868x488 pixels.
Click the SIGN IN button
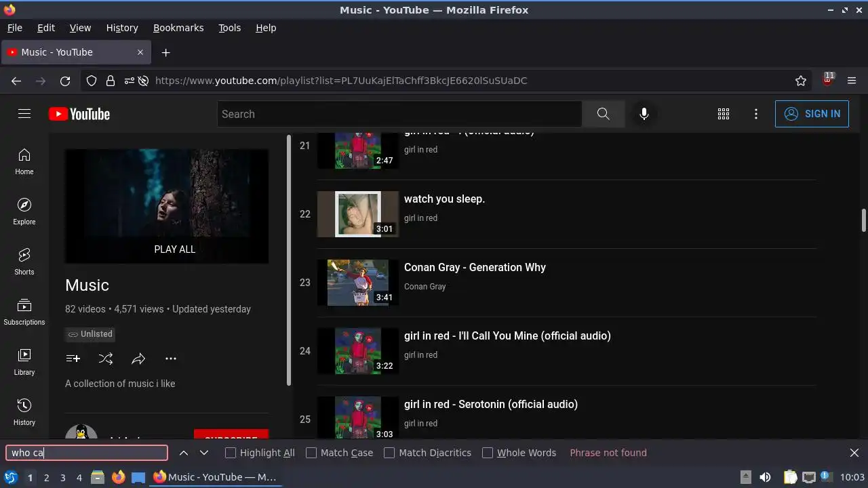[x=812, y=114]
